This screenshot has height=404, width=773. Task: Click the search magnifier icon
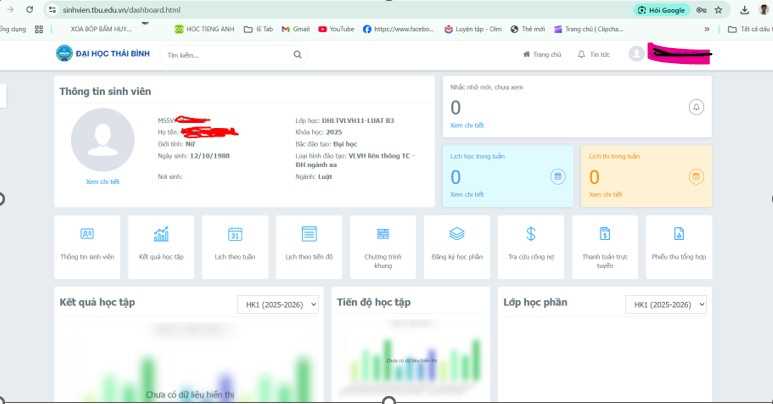tap(297, 55)
